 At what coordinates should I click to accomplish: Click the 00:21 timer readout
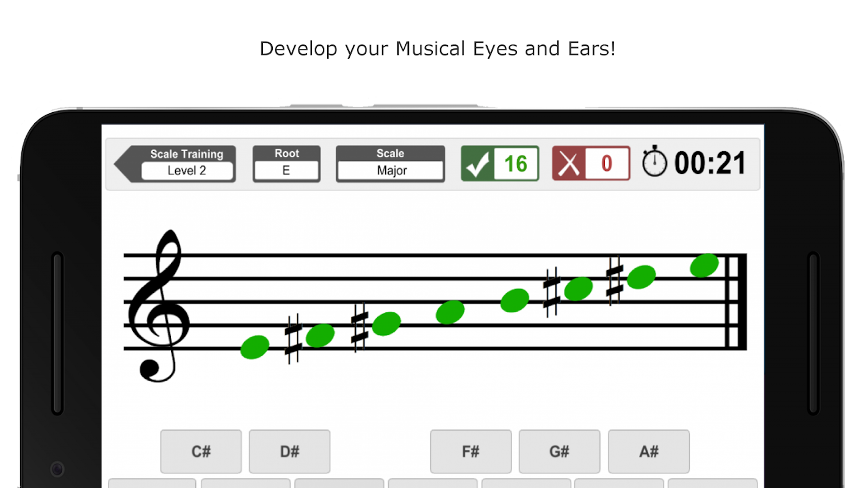tap(710, 163)
